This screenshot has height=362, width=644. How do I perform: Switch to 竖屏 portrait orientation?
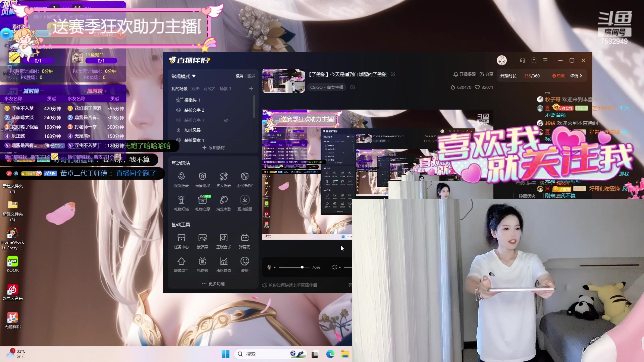tap(251, 76)
